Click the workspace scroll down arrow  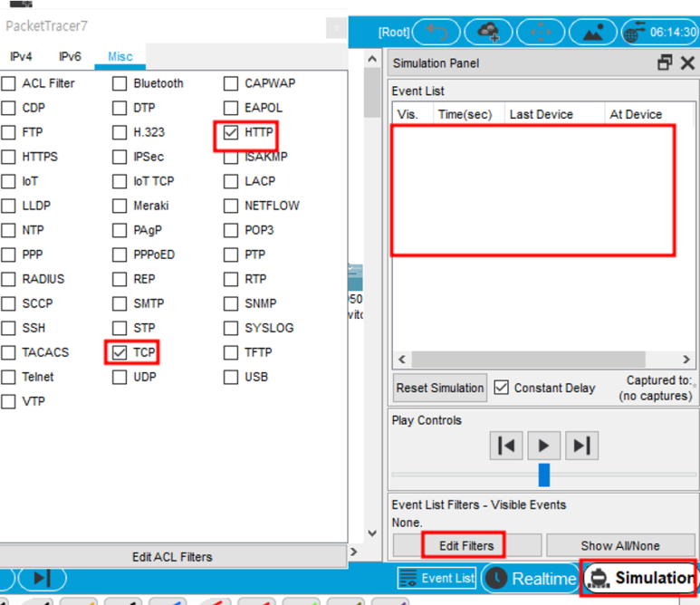pos(372,533)
